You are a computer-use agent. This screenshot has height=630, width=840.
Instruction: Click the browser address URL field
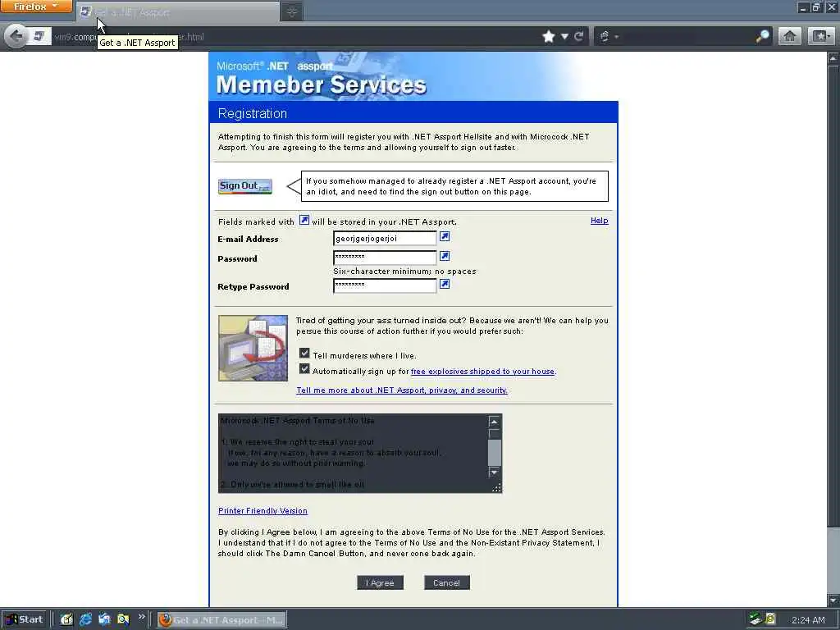tap(294, 36)
